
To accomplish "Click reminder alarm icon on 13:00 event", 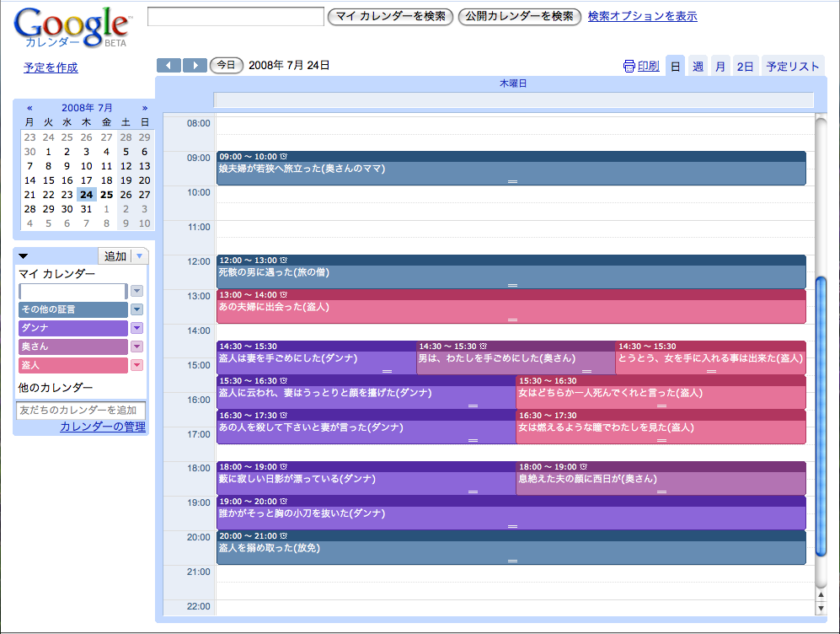I will 283,295.
